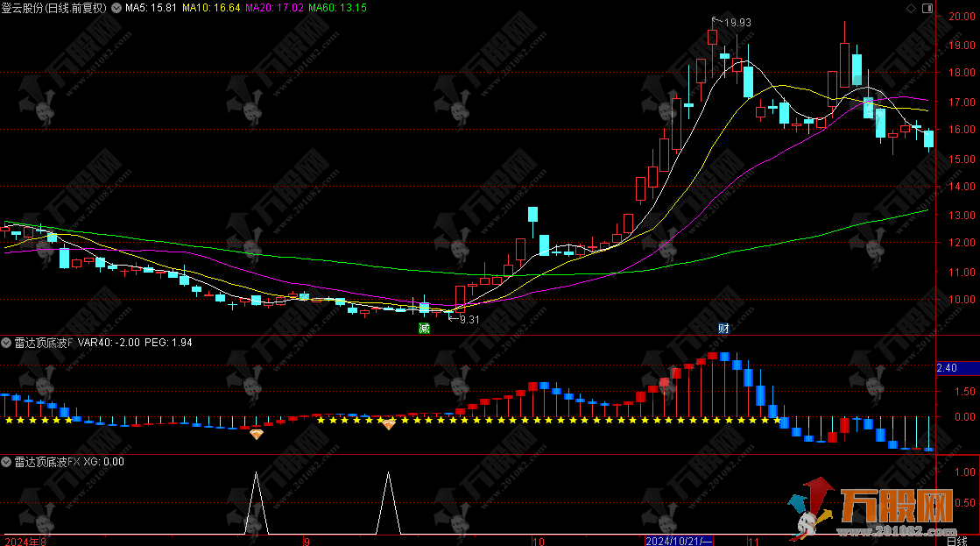980x546 pixels.
Task: Click the MA5: 15.81 label
Action: point(152,8)
